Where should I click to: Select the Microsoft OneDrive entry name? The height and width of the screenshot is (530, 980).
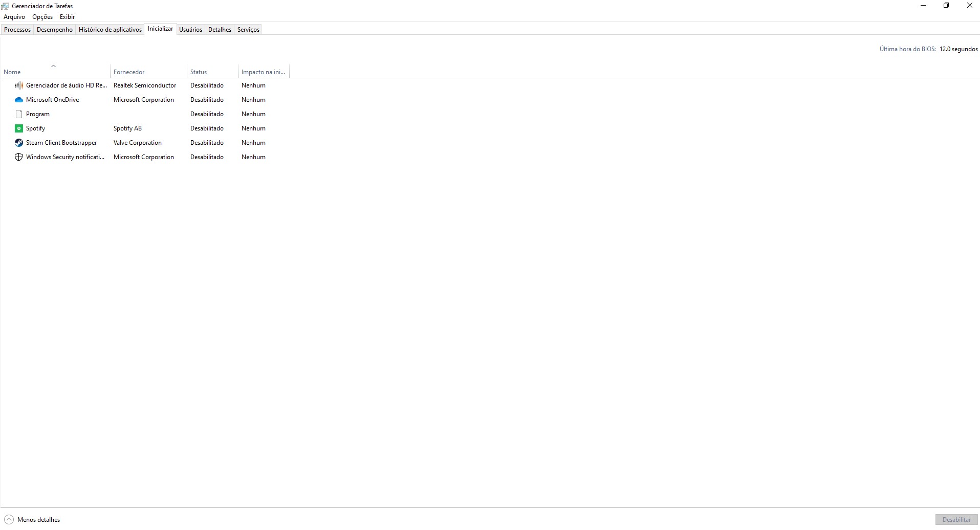[x=52, y=100]
